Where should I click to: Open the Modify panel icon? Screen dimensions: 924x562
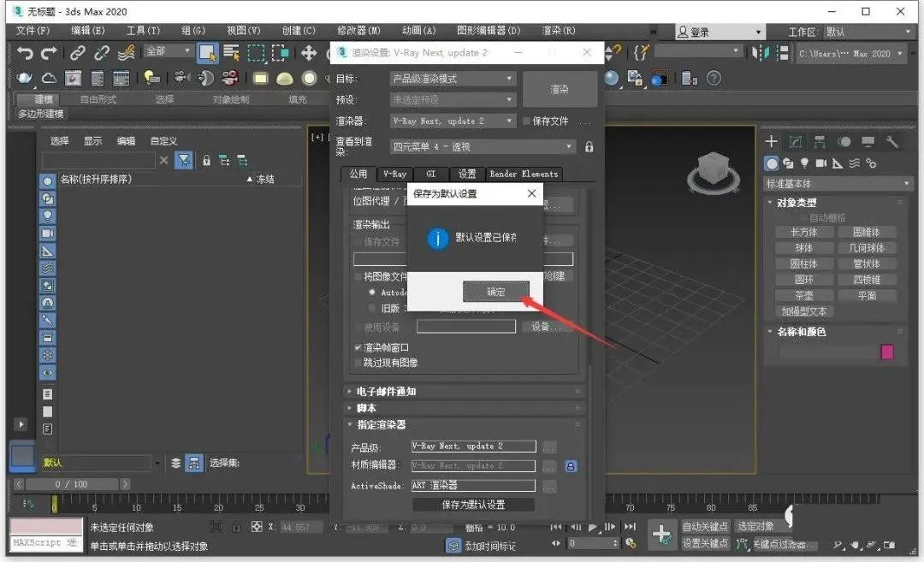(x=796, y=141)
